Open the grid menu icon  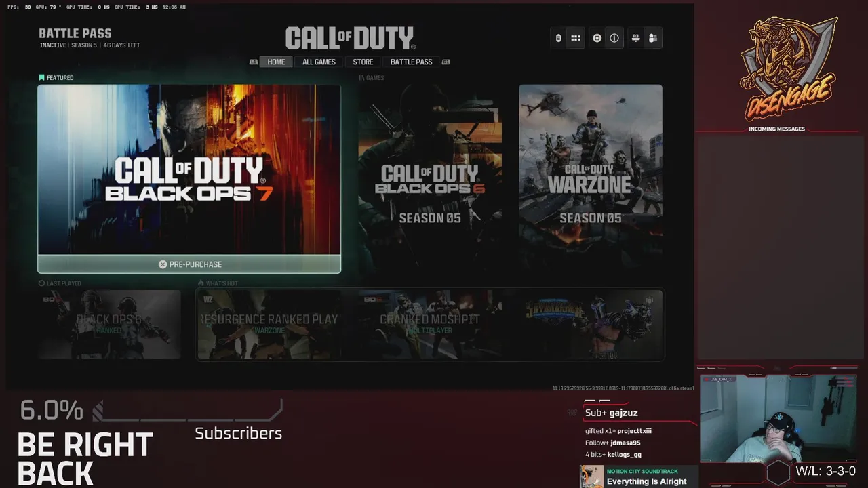(576, 38)
